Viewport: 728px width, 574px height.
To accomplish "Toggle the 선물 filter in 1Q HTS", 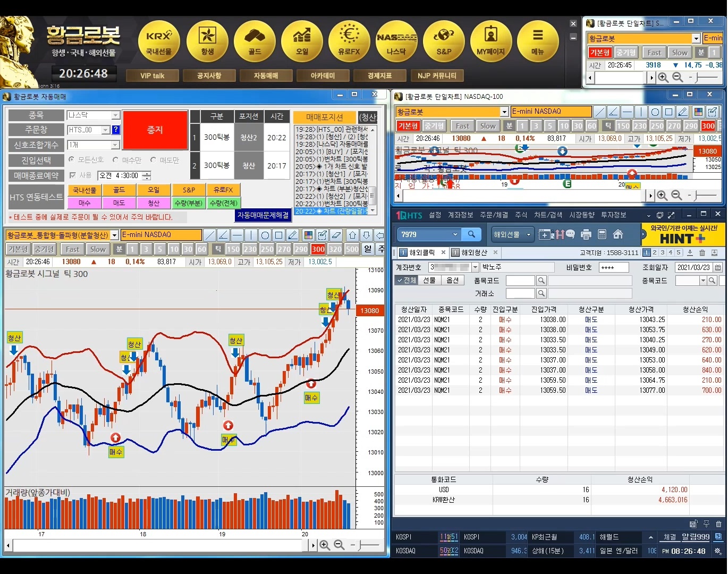I will [x=429, y=280].
